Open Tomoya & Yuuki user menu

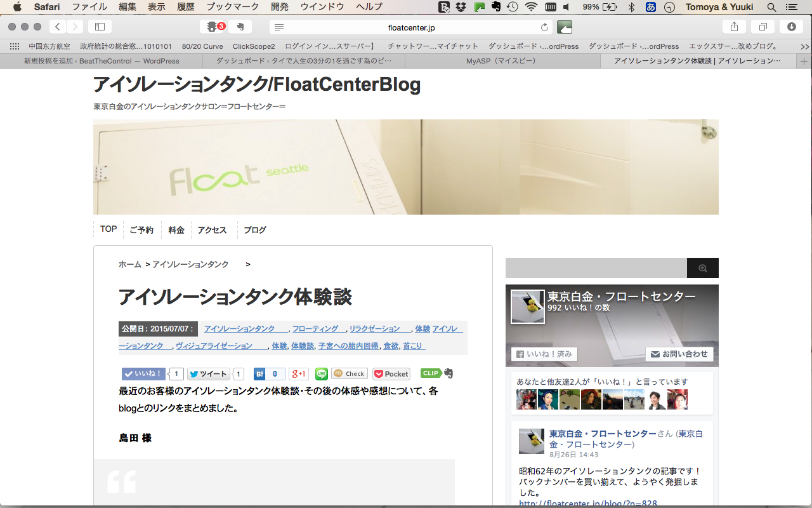tap(719, 7)
